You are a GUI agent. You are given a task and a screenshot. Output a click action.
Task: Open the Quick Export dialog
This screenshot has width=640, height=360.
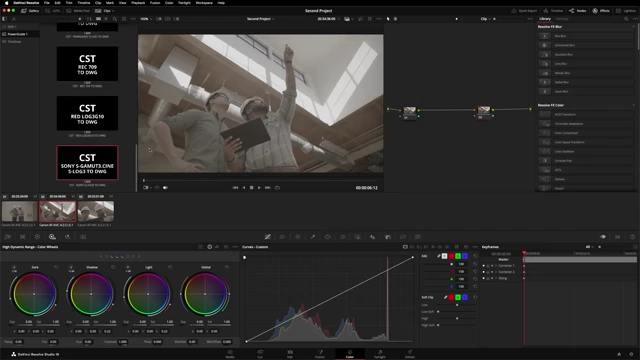[524, 11]
